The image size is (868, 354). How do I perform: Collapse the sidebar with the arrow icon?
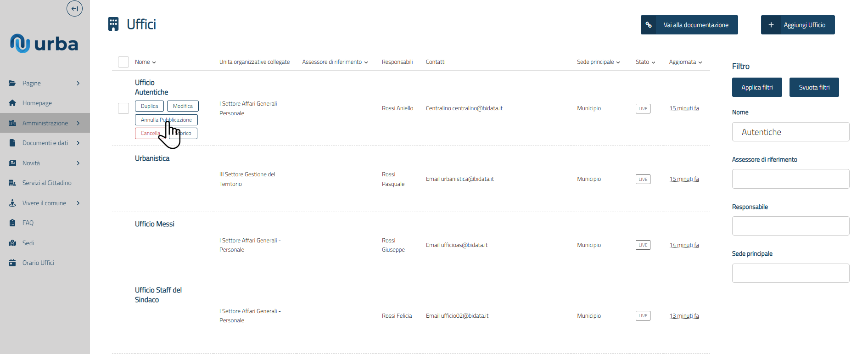pos(74,9)
